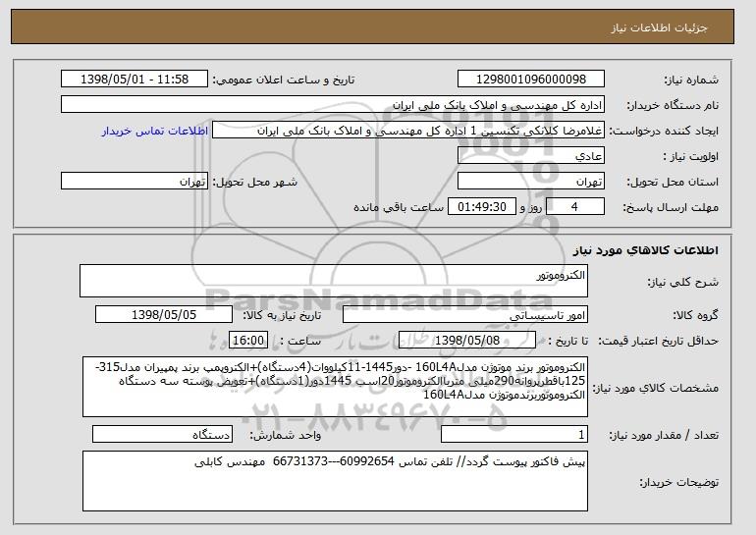Viewport: 756px width, 535px height.
Task: Click the label نام دستگاه خریدار
Action: [673, 105]
